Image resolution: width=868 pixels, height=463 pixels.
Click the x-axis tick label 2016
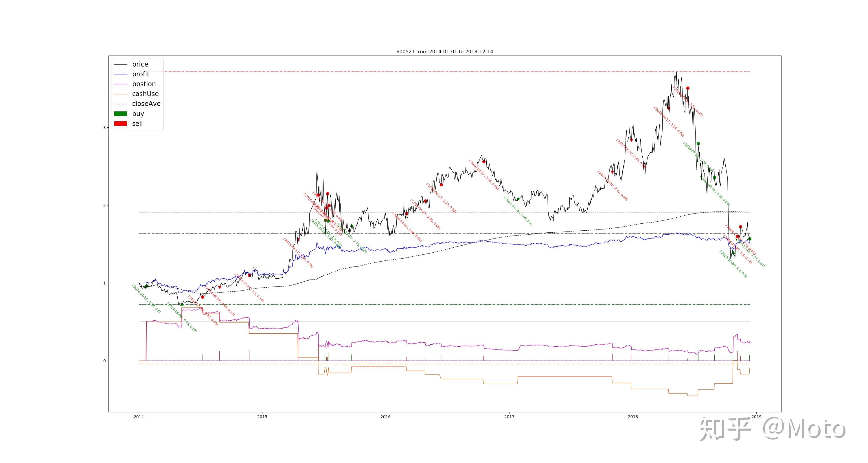[385, 417]
